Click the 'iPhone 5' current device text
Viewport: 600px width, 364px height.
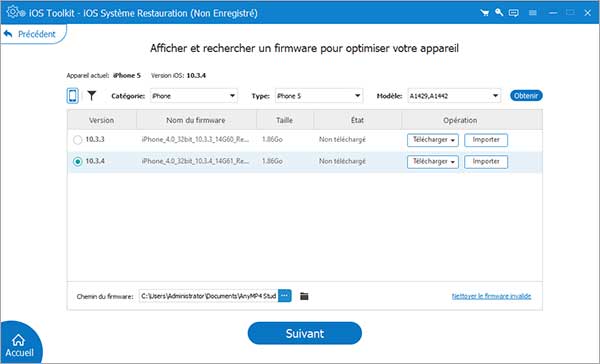pyautogui.click(x=127, y=75)
